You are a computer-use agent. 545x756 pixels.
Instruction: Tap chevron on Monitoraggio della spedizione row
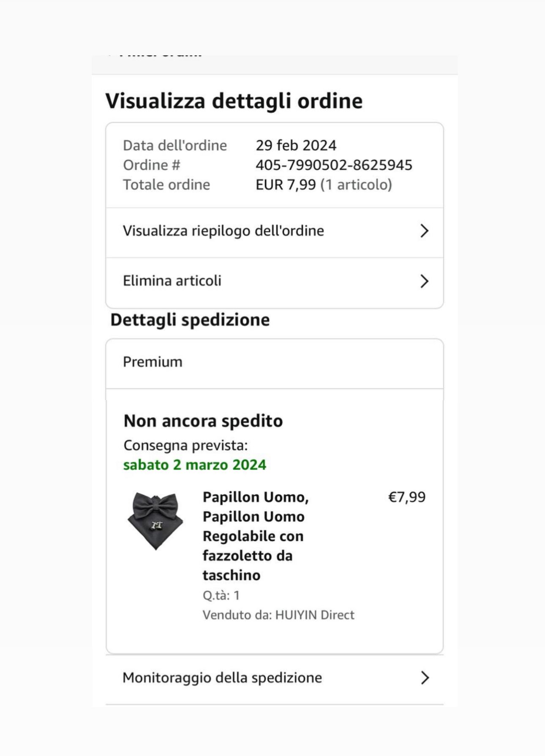[x=425, y=678]
